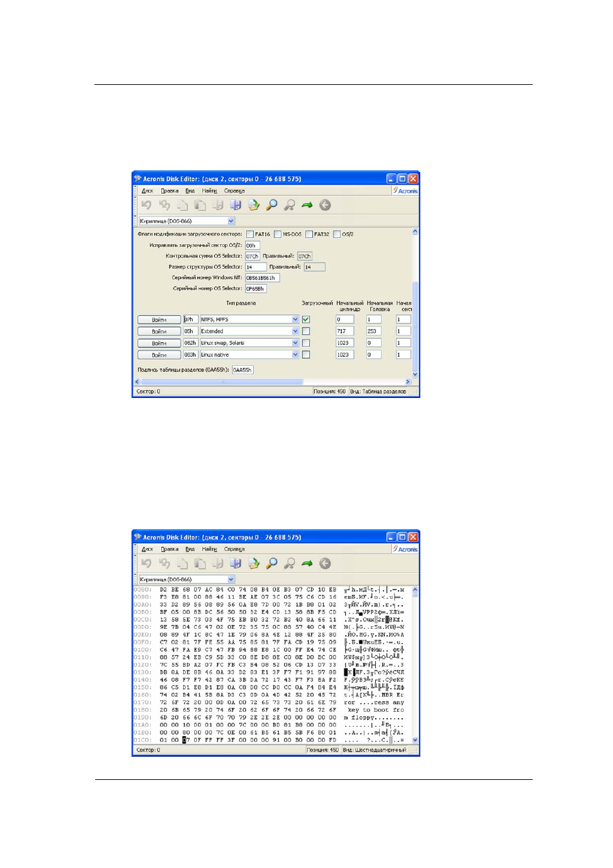Screen dimensions: 613x868
Task: Click greyed floppy icon after Paste, lower window
Action: tap(218, 563)
